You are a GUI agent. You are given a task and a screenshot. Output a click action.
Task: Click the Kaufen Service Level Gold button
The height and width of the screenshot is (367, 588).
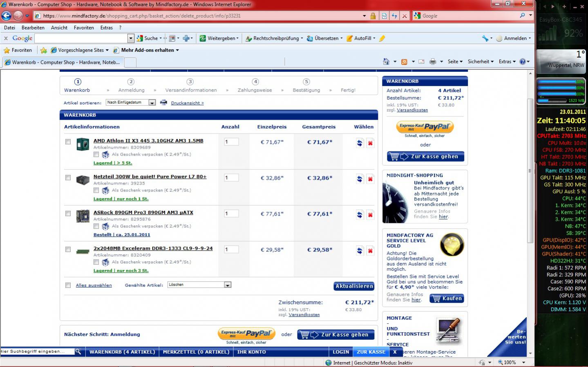coord(447,298)
